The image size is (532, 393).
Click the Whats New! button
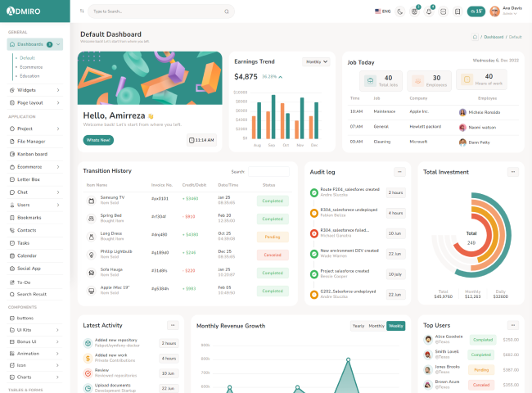pos(98,140)
